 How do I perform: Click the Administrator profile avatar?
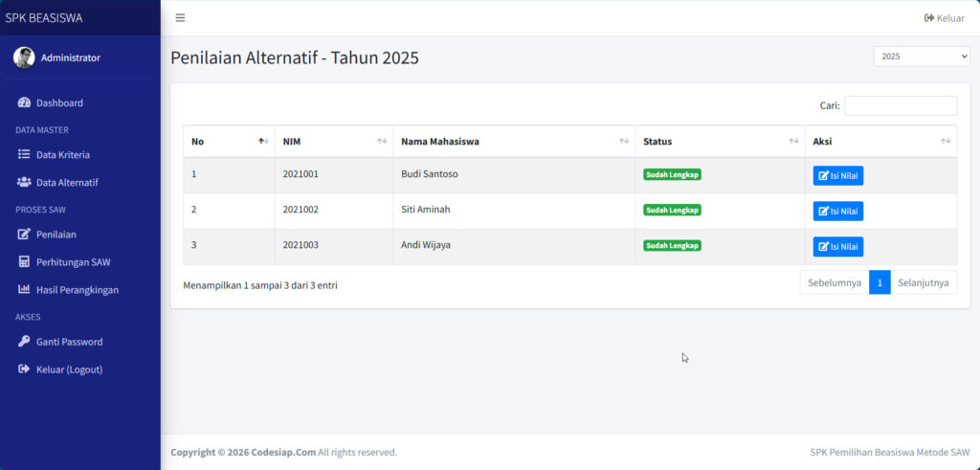24,57
